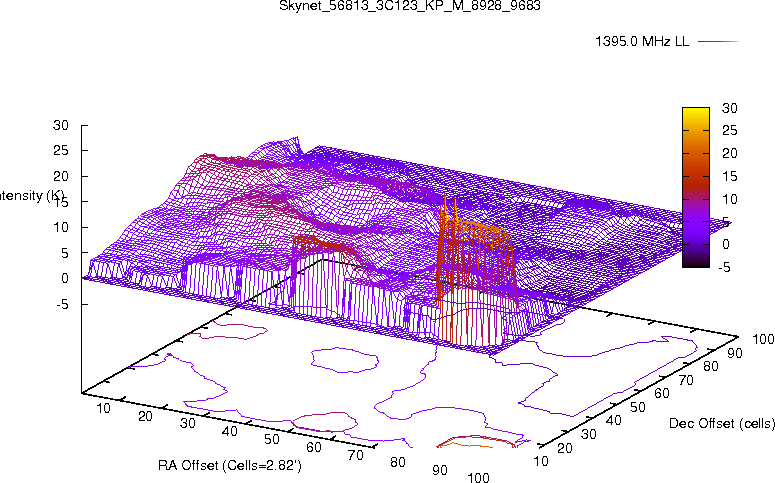Click the Dec Offset (cells) axis label
The width and height of the screenshot is (775, 483).
tap(721, 424)
